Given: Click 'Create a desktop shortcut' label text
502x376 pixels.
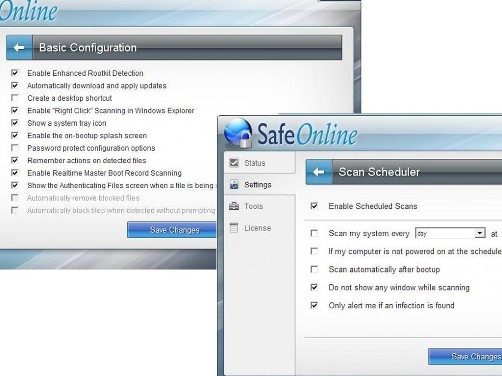Looking at the screenshot, I should (70, 98).
